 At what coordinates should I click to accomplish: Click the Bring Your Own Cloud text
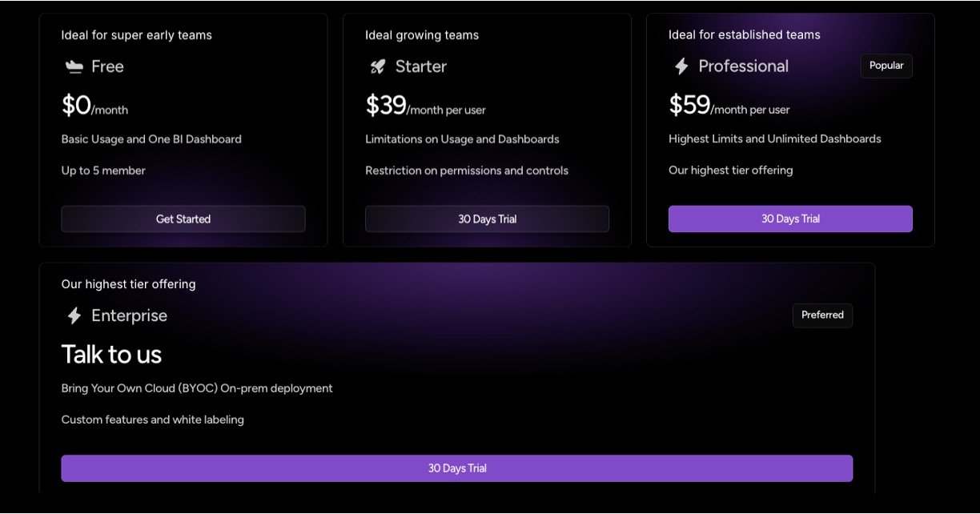(x=197, y=388)
